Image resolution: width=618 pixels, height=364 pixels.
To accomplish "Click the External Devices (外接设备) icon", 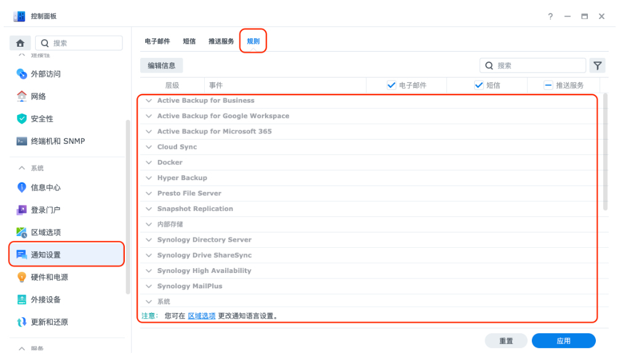I will pos(22,300).
